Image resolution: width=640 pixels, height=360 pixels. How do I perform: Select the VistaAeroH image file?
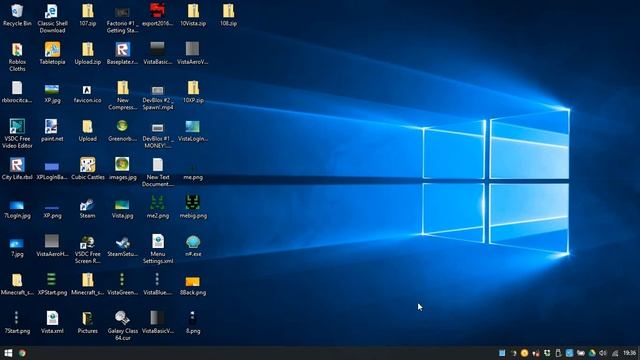pyautogui.click(x=52, y=245)
